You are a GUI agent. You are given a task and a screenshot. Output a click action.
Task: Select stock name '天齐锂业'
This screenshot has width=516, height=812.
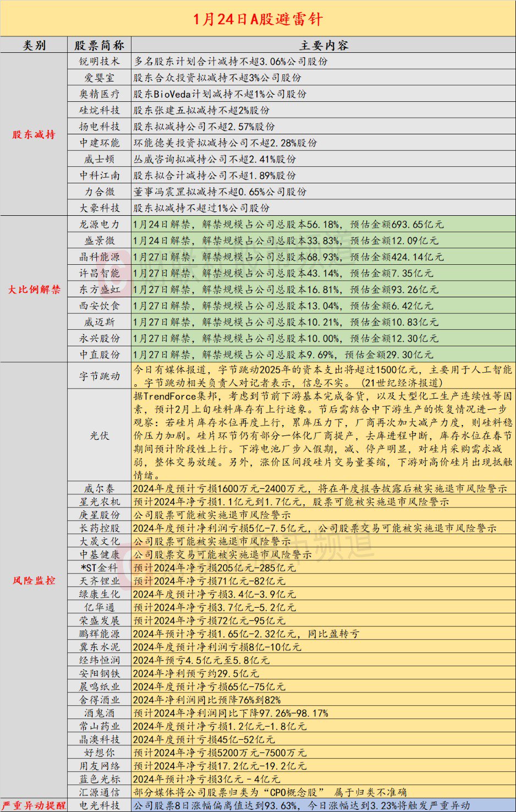100,581
